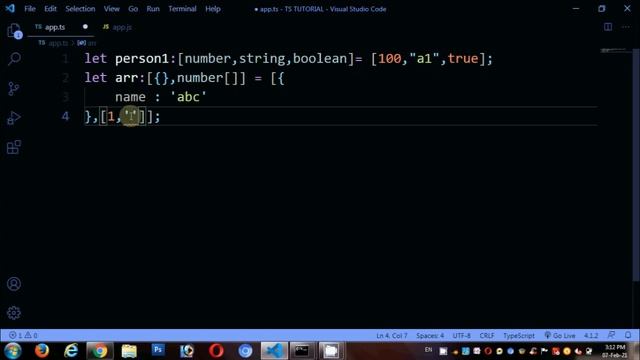Show errors and warnings count panel
Image resolution: width=640 pixels, height=360 pixels.
tap(23, 335)
